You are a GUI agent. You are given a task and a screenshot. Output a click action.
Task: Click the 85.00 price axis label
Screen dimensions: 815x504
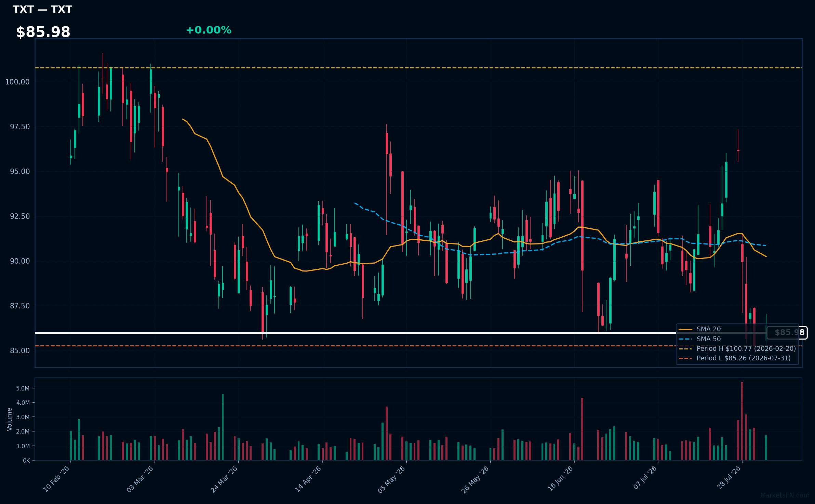pyautogui.click(x=20, y=351)
